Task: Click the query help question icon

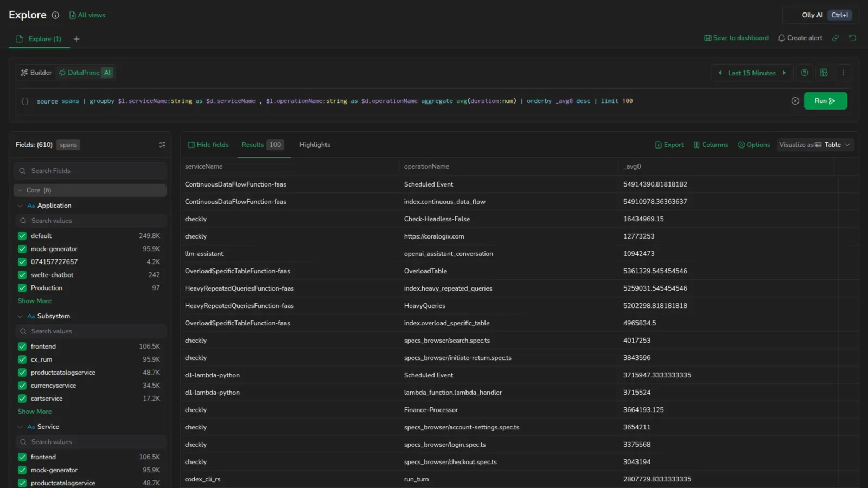Action: [805, 73]
